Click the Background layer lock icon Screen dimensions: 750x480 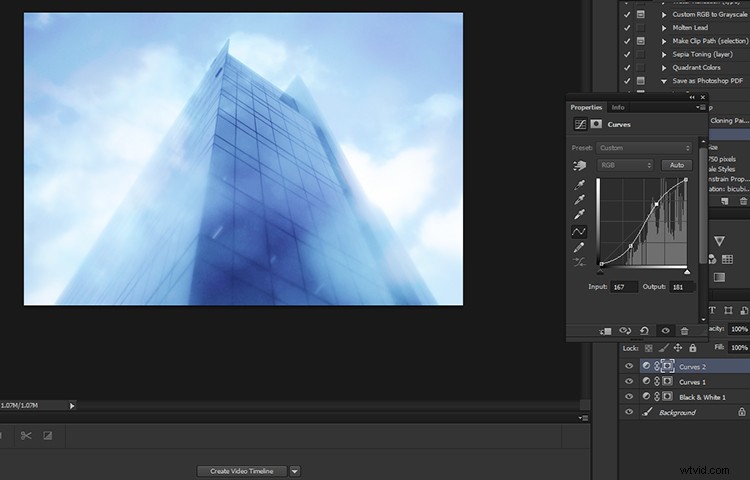pyautogui.click(x=741, y=412)
